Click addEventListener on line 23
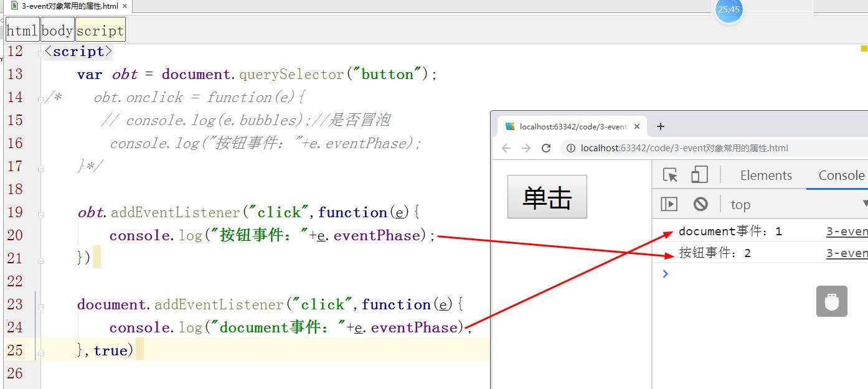Image resolution: width=868 pixels, height=389 pixels. [x=219, y=305]
